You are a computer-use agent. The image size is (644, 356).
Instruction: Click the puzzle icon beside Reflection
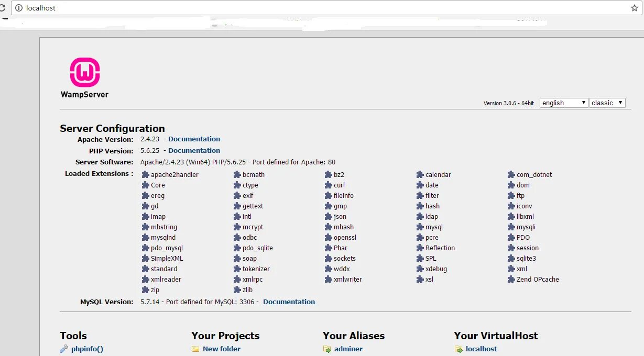coord(420,248)
